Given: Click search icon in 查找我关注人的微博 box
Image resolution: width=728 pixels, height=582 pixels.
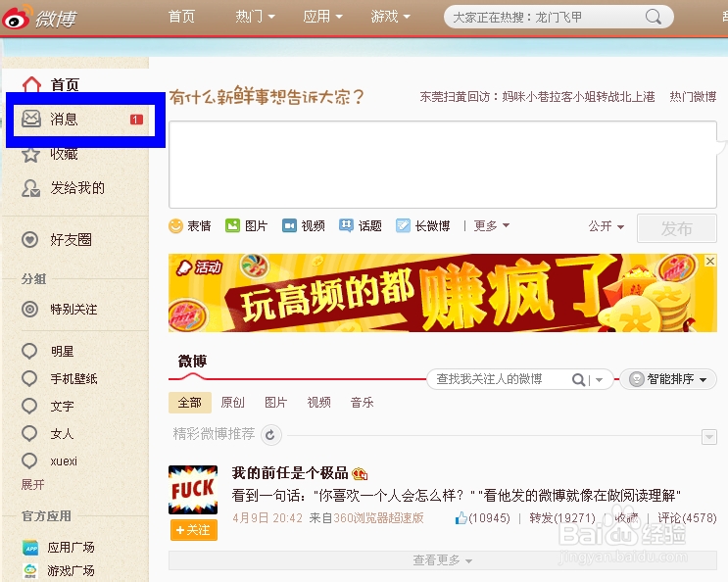Looking at the screenshot, I should tap(578, 379).
